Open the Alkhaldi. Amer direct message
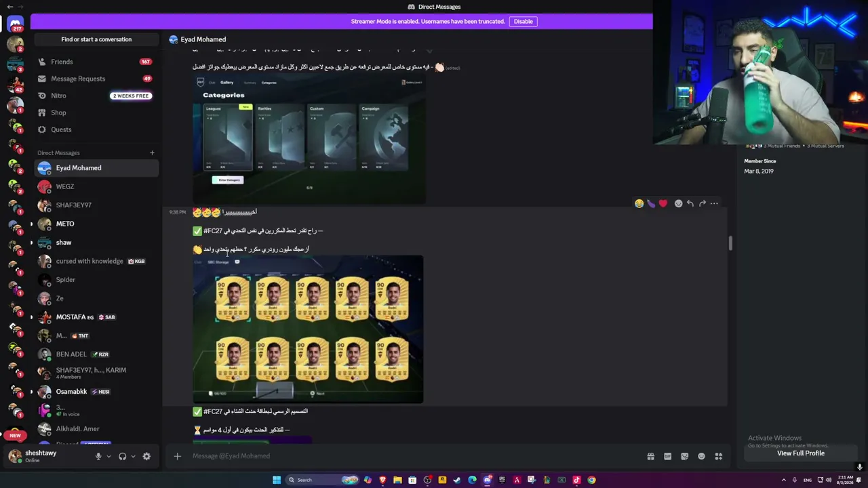This screenshot has width=868, height=488. (96, 429)
